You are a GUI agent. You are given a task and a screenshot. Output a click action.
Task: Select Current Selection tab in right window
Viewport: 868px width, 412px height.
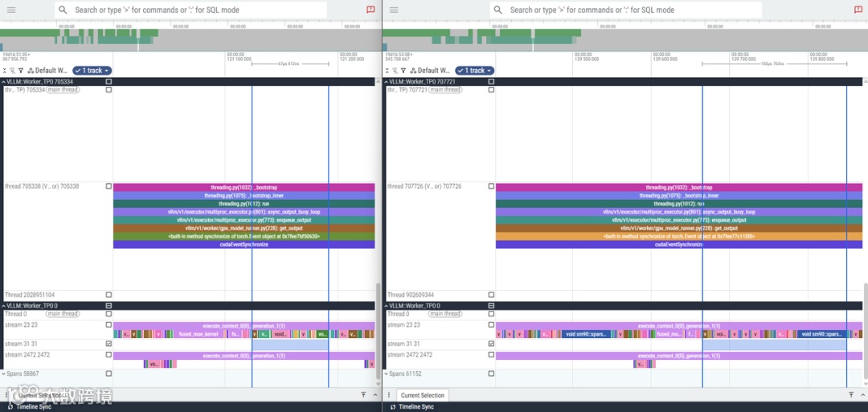click(x=423, y=395)
